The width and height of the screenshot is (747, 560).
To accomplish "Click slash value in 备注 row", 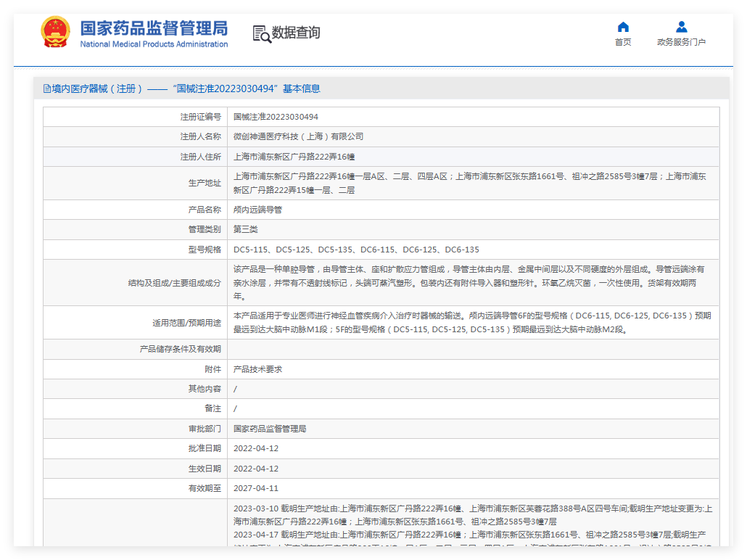I will pyautogui.click(x=236, y=409).
